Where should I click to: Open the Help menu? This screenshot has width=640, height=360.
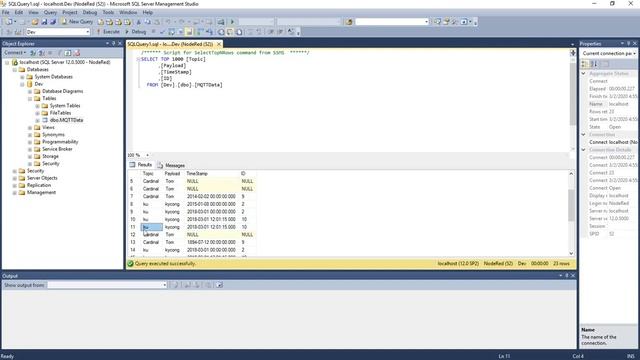[x=147, y=12]
